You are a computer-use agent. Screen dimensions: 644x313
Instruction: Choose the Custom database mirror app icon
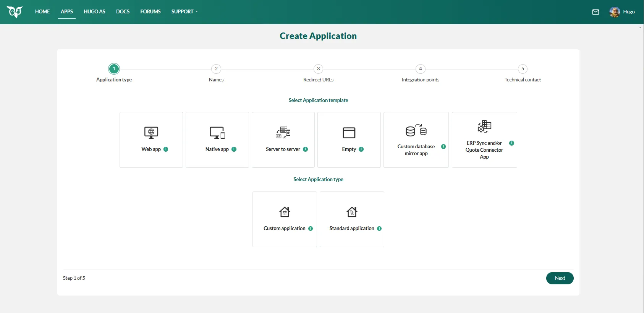tap(416, 130)
